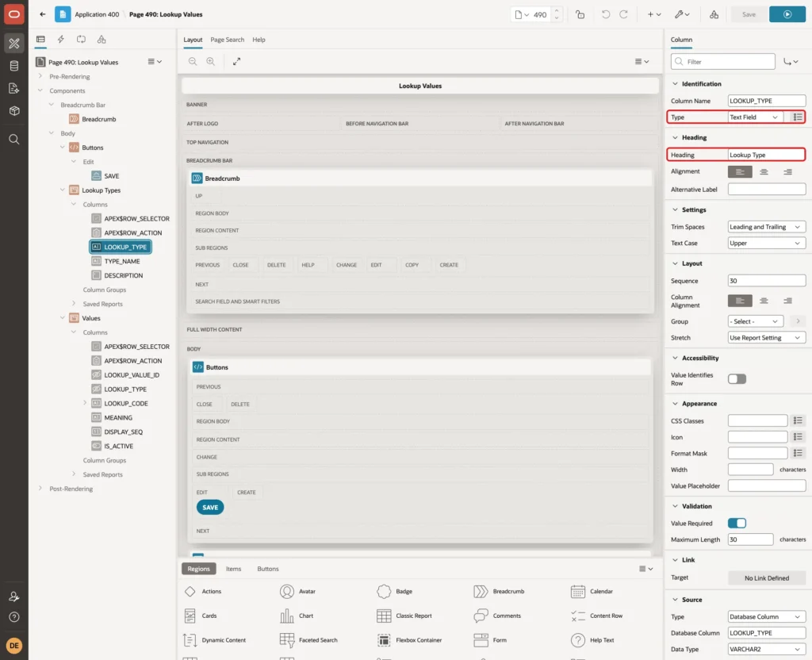Screen dimensions: 812x660
Task: Open the help icon in the sidebar
Action: point(14,617)
